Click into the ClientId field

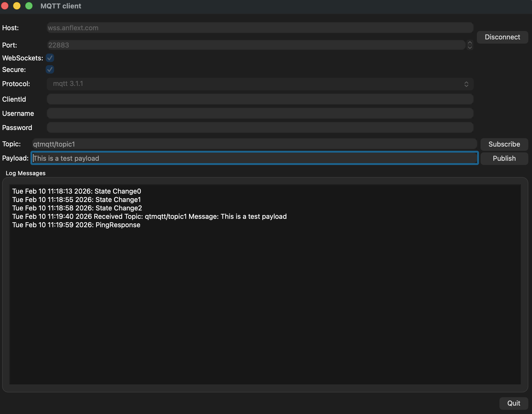pos(260,99)
